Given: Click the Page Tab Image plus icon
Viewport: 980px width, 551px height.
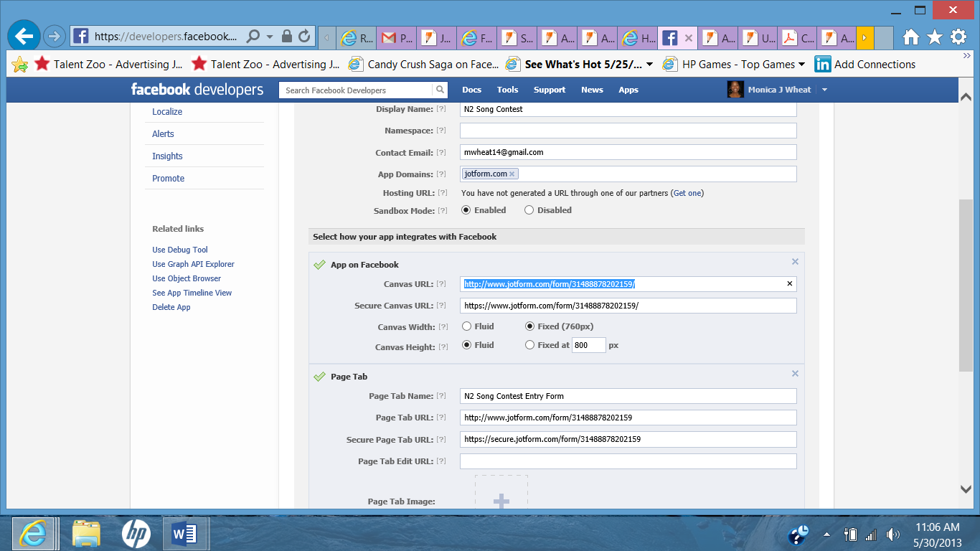Looking at the screenshot, I should tap(501, 501).
